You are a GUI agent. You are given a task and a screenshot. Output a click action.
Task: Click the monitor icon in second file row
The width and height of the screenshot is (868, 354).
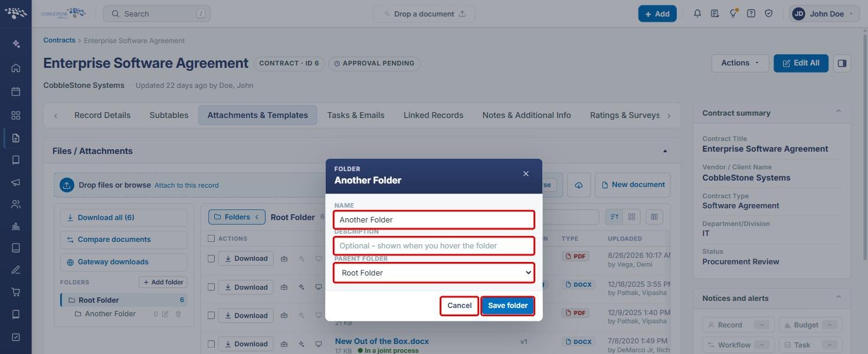[318, 287]
